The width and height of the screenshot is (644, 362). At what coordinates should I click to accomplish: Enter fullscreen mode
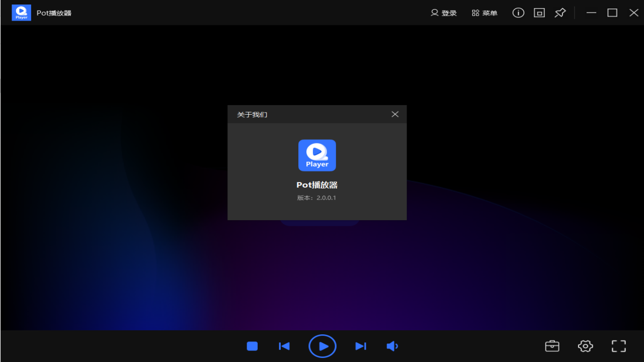pos(618,346)
